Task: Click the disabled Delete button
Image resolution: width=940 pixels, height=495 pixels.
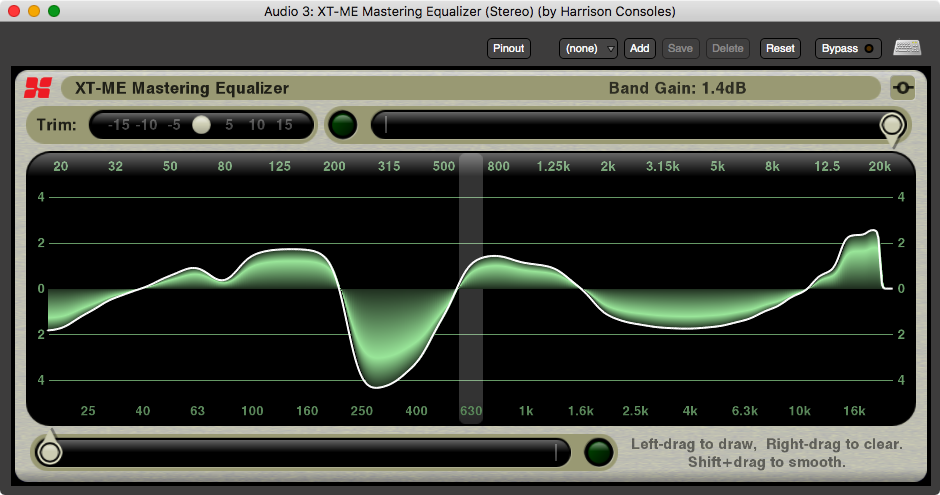Action: [728, 49]
